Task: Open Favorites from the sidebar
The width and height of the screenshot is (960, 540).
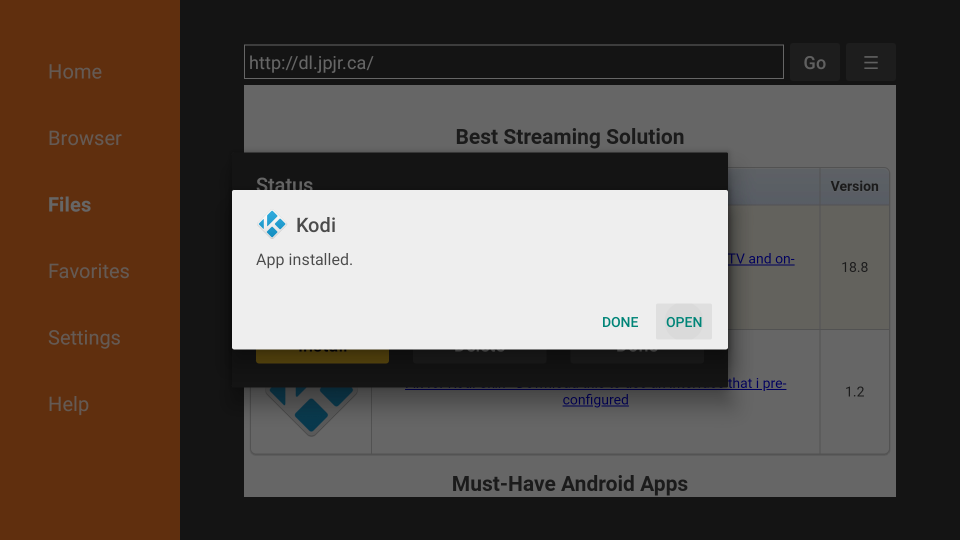Action: (89, 271)
